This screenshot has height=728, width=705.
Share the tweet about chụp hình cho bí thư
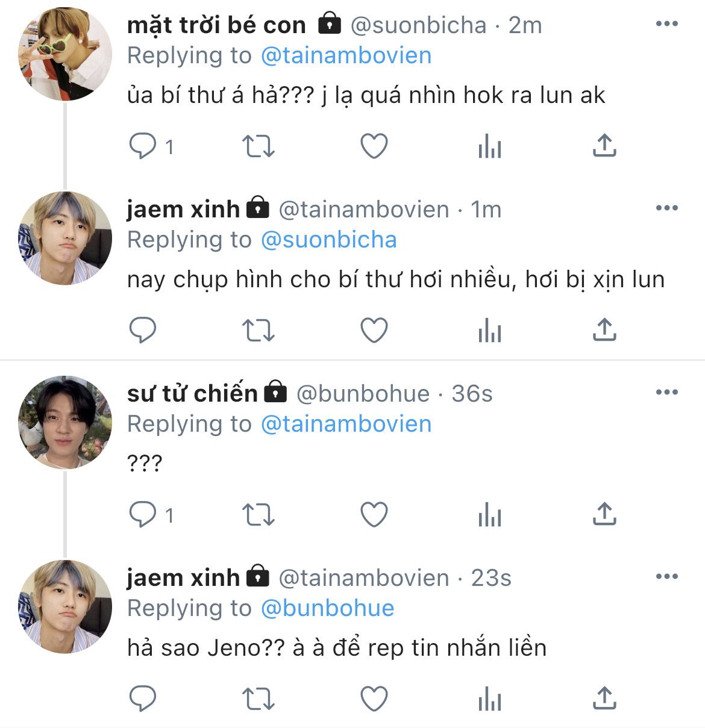pyautogui.click(x=604, y=331)
